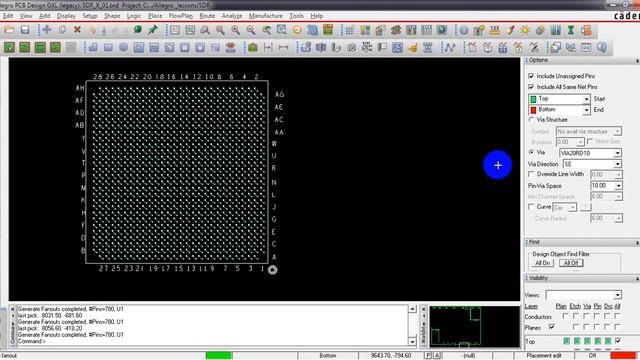Click the green pushpin icon
The width and height of the screenshot is (640, 360).
coord(153,30)
